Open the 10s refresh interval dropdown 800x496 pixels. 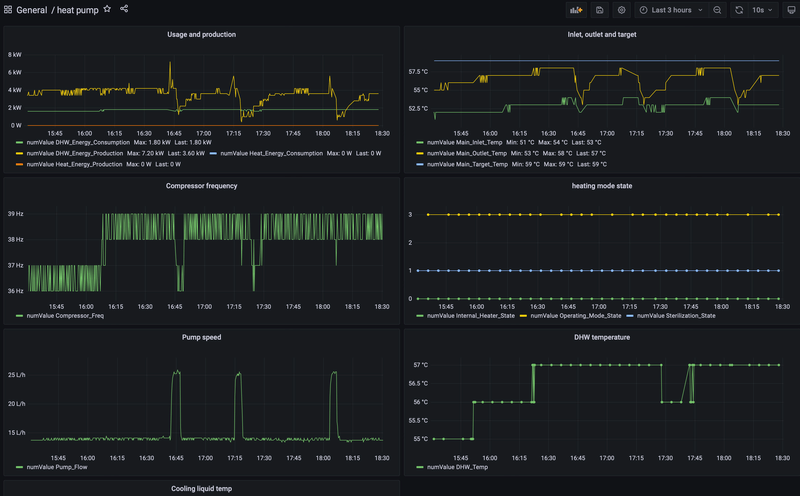(x=762, y=10)
